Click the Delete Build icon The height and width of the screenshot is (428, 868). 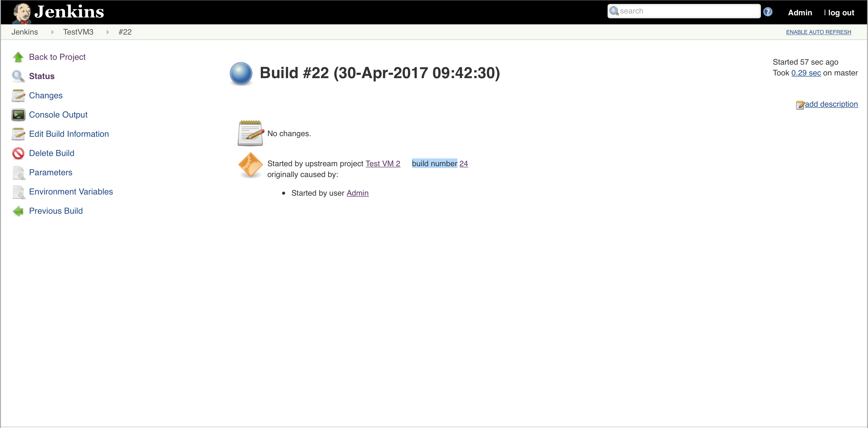tap(18, 153)
